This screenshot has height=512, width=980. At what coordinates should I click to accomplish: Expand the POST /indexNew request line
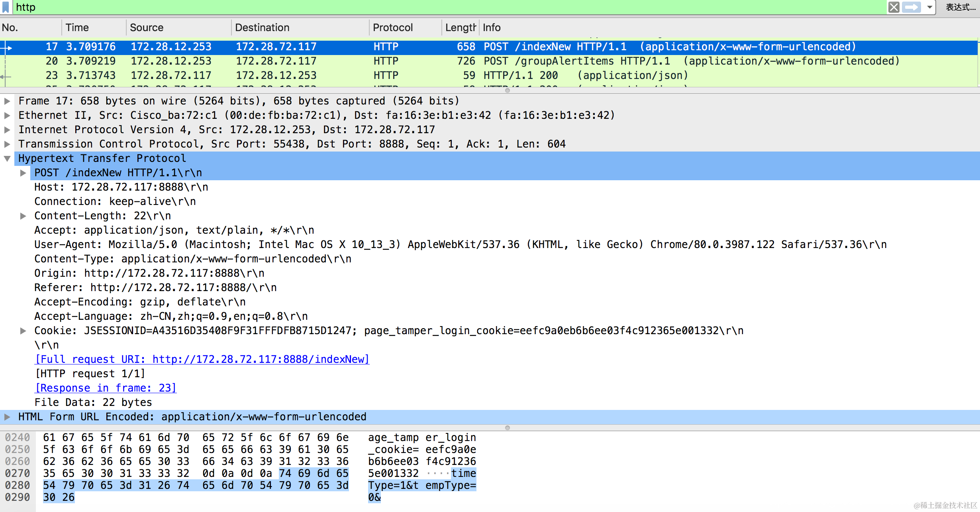pos(23,173)
